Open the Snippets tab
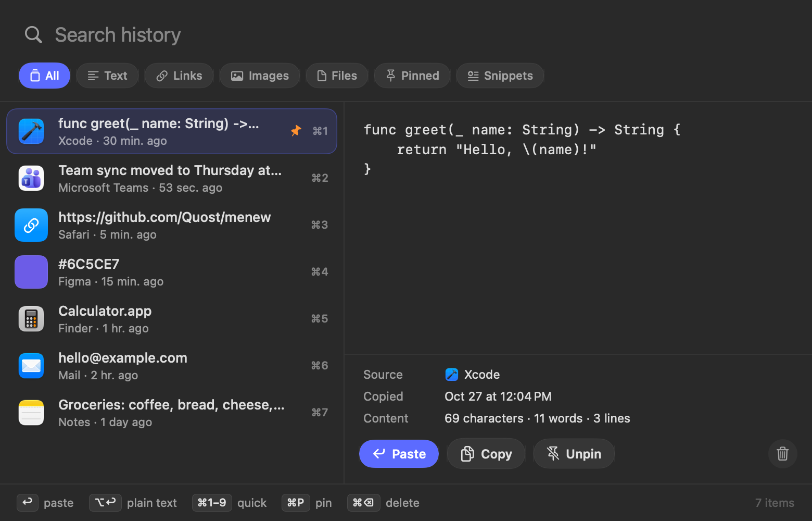812x521 pixels. (x=500, y=76)
